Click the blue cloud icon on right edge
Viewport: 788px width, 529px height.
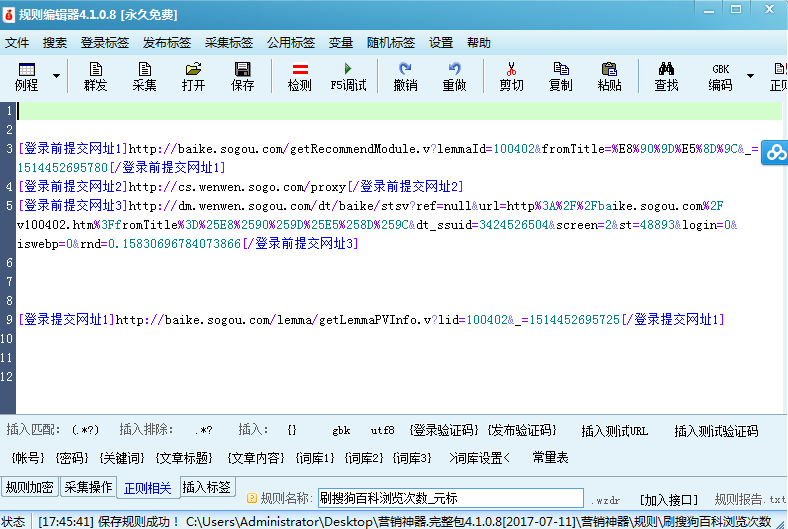click(x=775, y=152)
